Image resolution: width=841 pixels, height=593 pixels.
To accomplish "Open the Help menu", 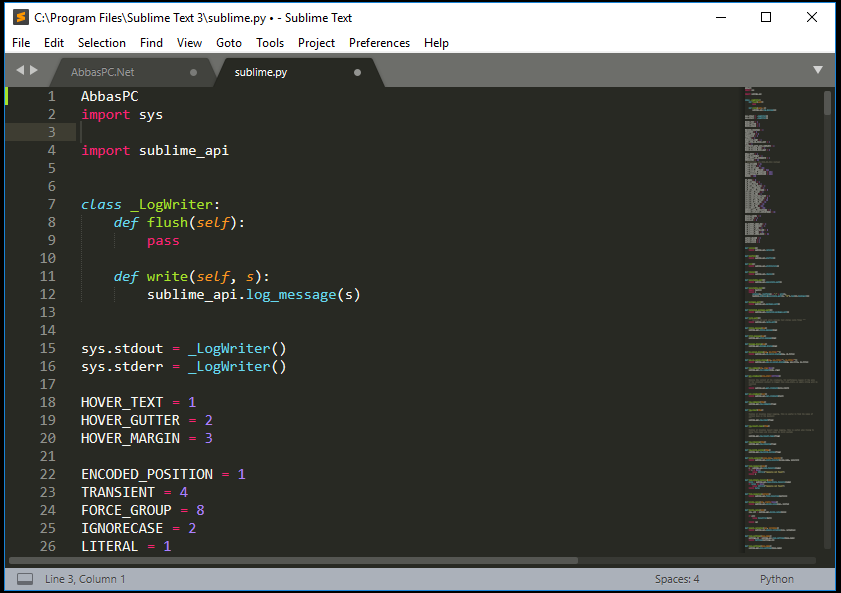I will pyautogui.click(x=436, y=43).
